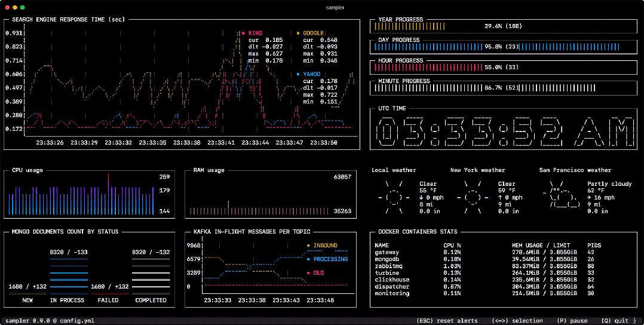644x325 pixels.
Task: Click the New York weather sun icon
Action: 473,198
